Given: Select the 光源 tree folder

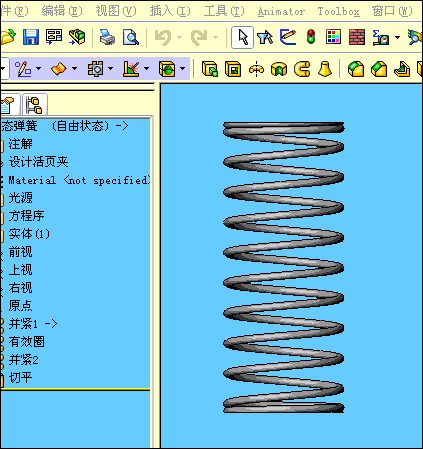Looking at the screenshot, I should pos(21,198).
